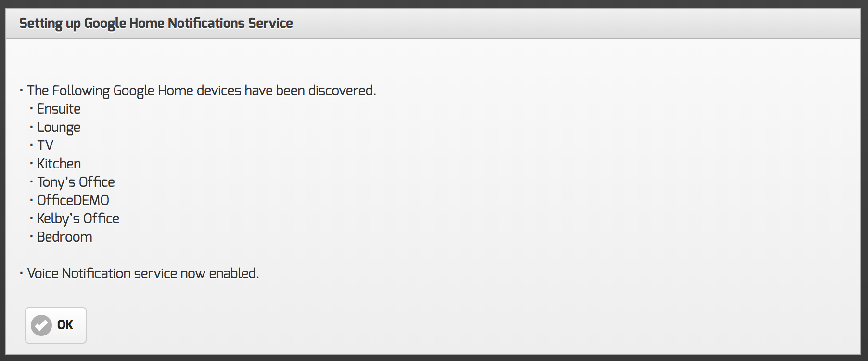Click the OK button
The width and height of the screenshot is (868, 361).
[56, 325]
